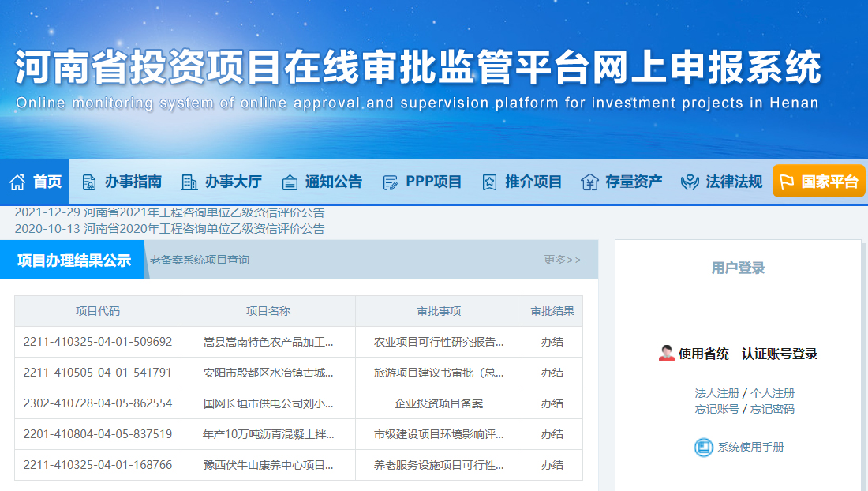868x491 pixels.
Task: Click project code 2211-410325-04-01-168766
Action: pyautogui.click(x=97, y=465)
